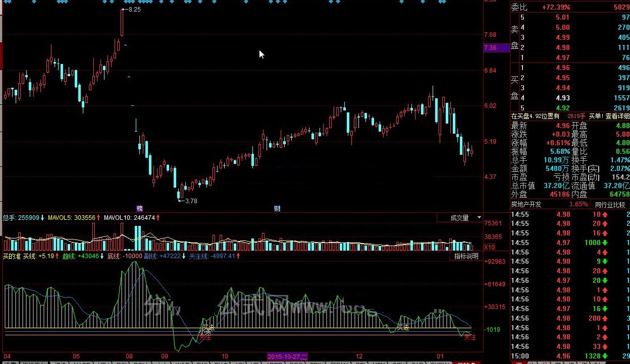Click the X10 volume scale label
This screenshot has width=630, height=364.
(x=490, y=247)
